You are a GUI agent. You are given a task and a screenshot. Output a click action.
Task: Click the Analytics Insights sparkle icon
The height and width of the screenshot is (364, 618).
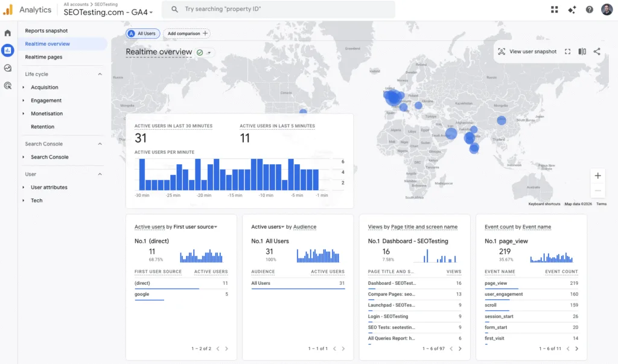pos(572,10)
